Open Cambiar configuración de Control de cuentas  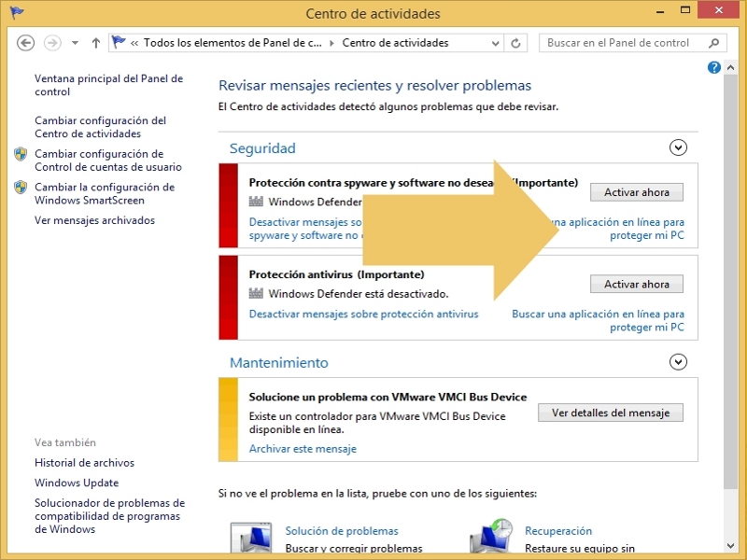pyautogui.click(x=108, y=160)
